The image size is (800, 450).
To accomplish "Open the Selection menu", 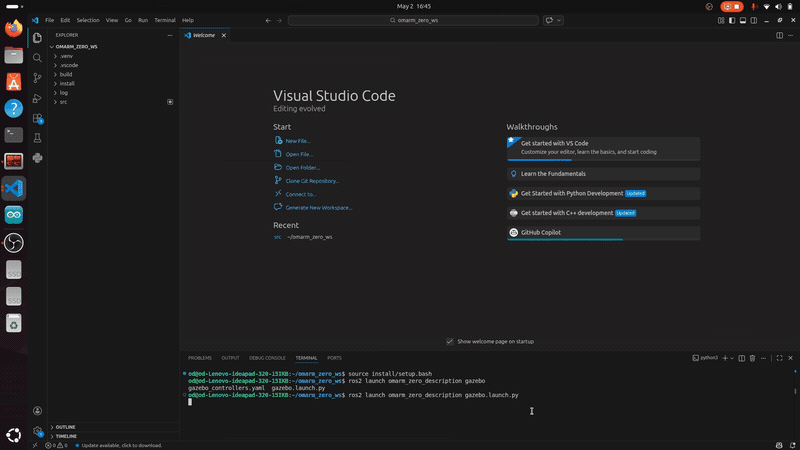I will click(x=88, y=20).
